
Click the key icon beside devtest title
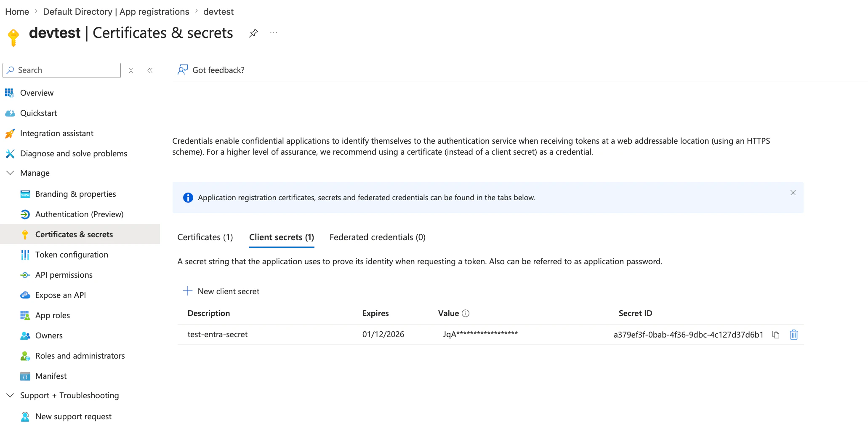13,37
